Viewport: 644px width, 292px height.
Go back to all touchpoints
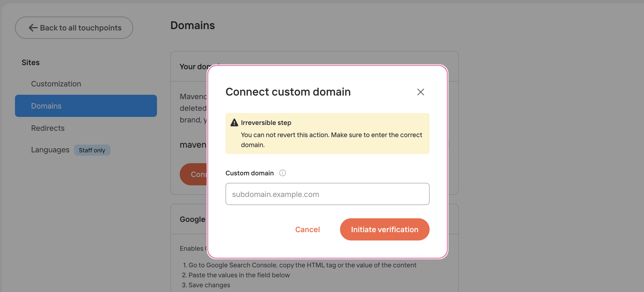pyautogui.click(x=74, y=28)
